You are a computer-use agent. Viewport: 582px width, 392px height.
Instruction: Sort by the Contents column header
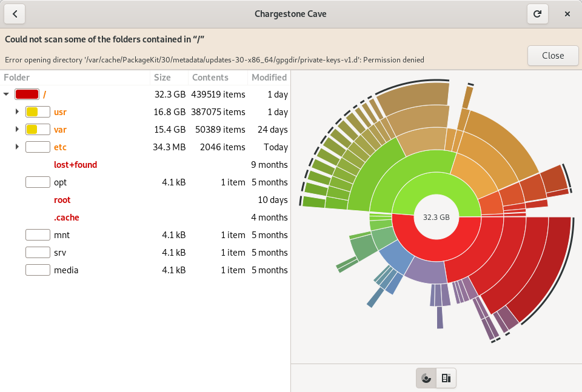[x=218, y=78]
